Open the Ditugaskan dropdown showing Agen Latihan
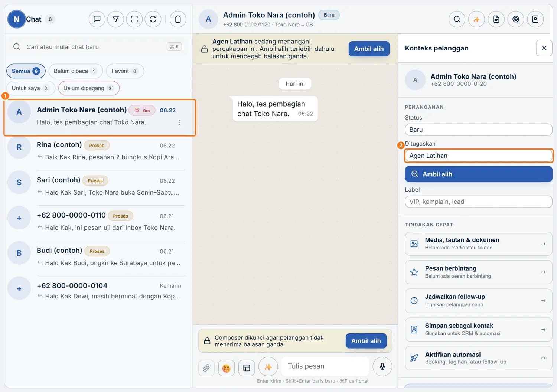This screenshot has height=392, width=557. click(478, 156)
